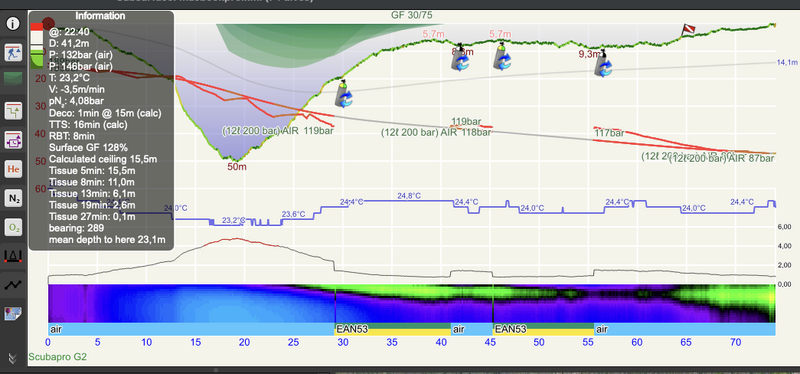Click the rescale graph line icon
This screenshot has height=374, width=800.
12,285
